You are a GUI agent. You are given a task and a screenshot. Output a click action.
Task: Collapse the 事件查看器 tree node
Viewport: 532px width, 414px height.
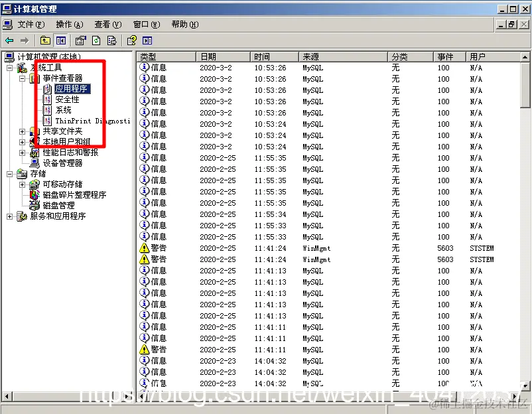click(x=23, y=78)
